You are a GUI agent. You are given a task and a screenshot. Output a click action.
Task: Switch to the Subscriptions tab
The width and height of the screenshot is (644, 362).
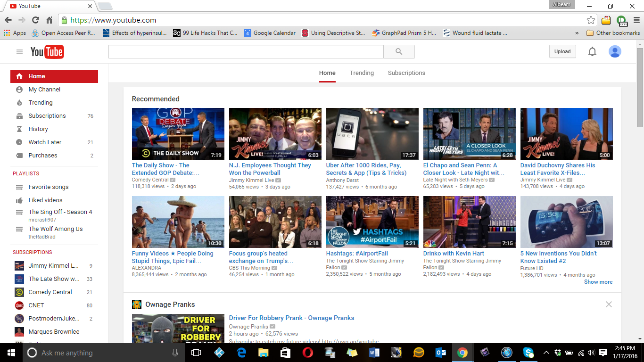coord(406,73)
